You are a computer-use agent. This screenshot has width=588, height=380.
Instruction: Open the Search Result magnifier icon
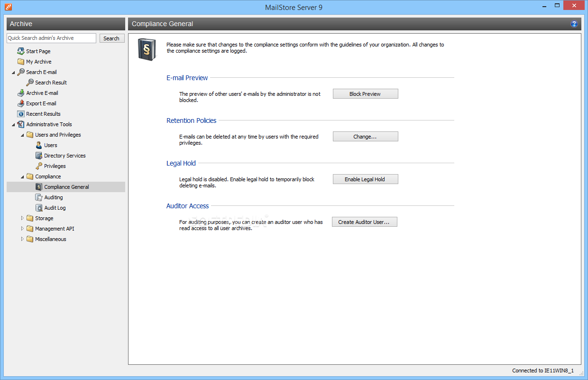click(30, 83)
